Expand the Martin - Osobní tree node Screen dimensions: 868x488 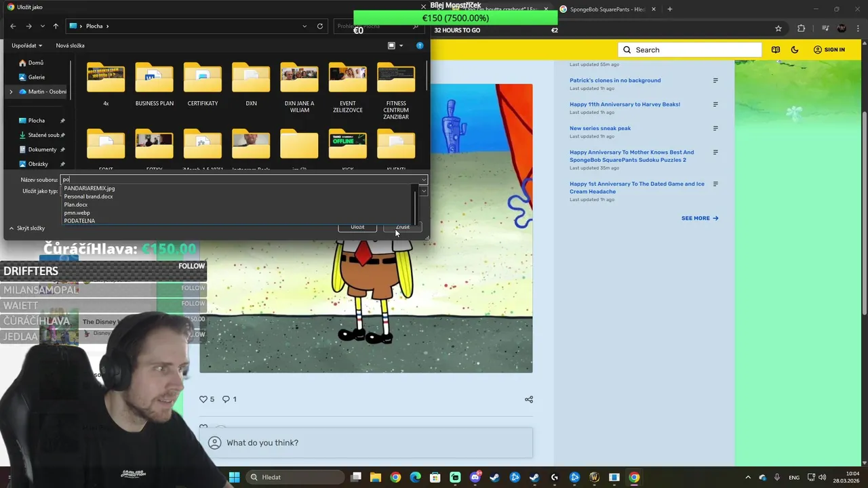[x=11, y=91]
